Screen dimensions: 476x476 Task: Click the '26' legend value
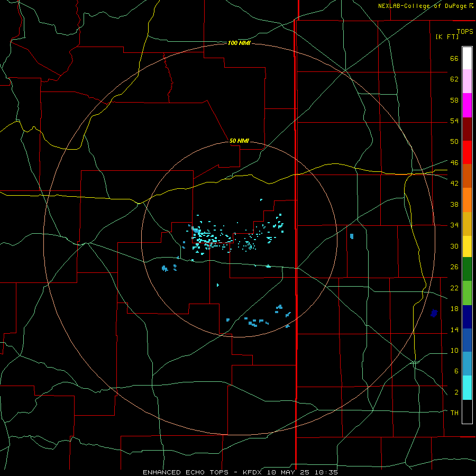(x=454, y=267)
